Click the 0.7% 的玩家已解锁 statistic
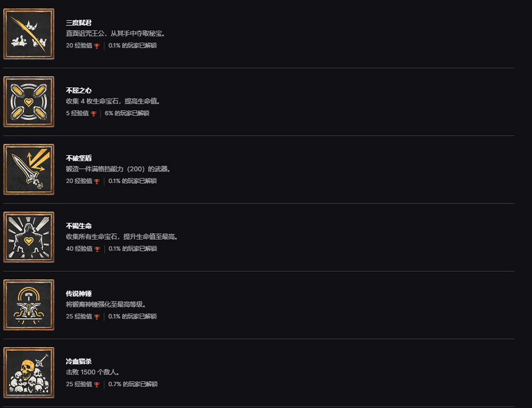The width and height of the screenshot is (532, 408). pyautogui.click(x=133, y=385)
